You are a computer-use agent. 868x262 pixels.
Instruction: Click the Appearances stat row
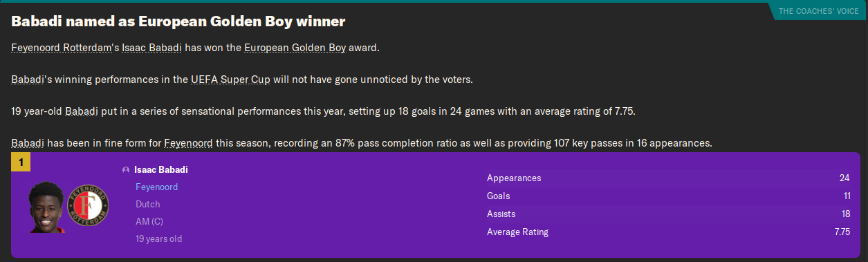[x=668, y=178]
